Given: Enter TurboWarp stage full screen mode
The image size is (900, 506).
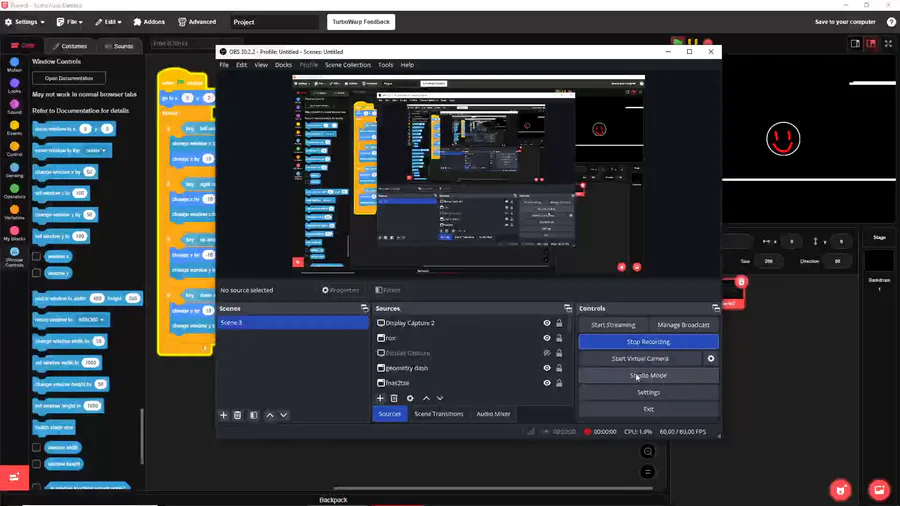Looking at the screenshot, I should click(x=888, y=44).
